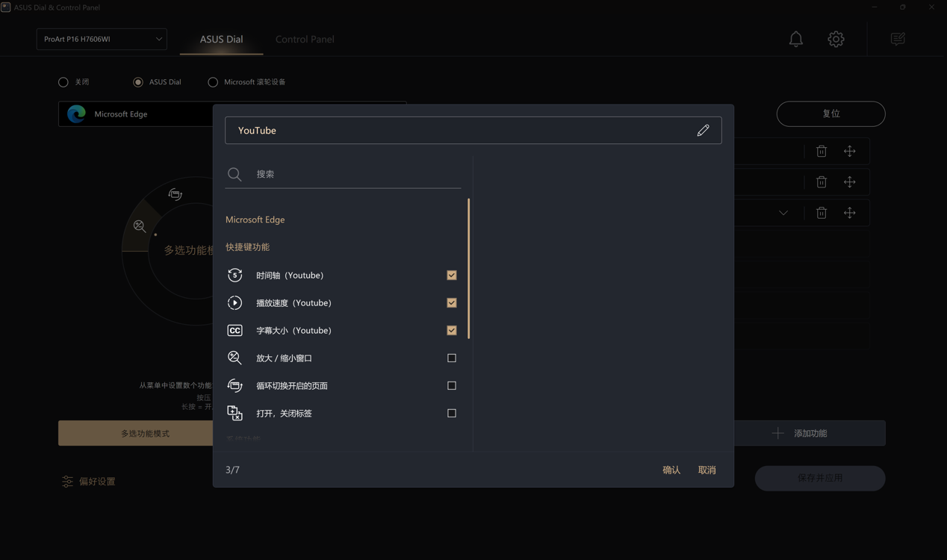Delete the first function using trash icon
The height and width of the screenshot is (560, 947).
click(822, 152)
